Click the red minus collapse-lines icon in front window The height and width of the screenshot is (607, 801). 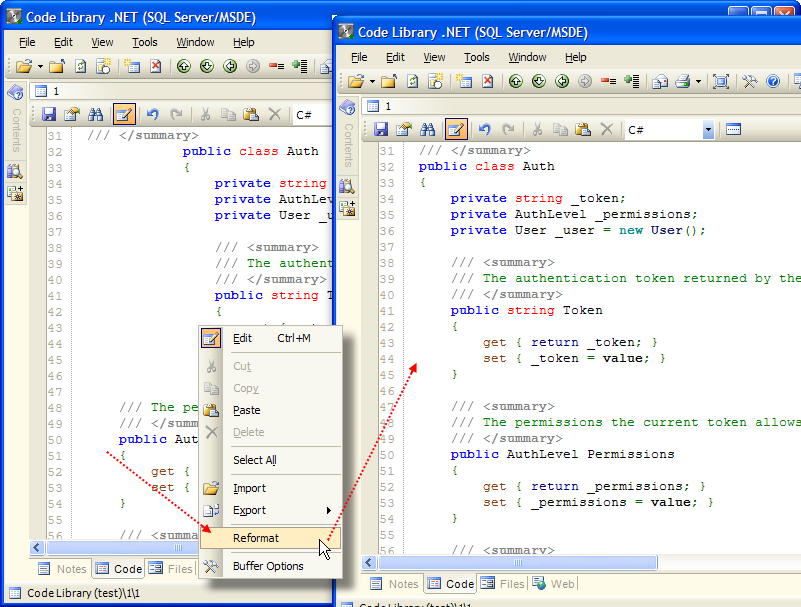coord(608,81)
